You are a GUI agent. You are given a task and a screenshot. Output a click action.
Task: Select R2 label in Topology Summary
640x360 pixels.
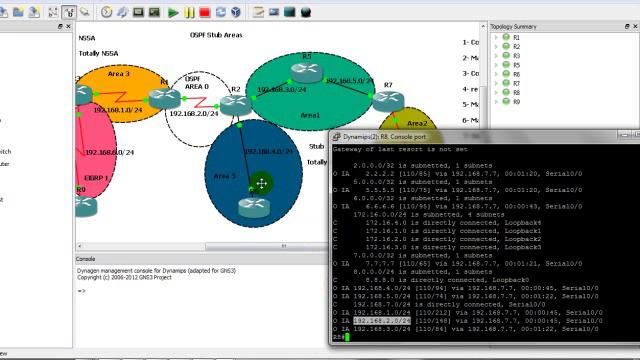(x=516, y=47)
